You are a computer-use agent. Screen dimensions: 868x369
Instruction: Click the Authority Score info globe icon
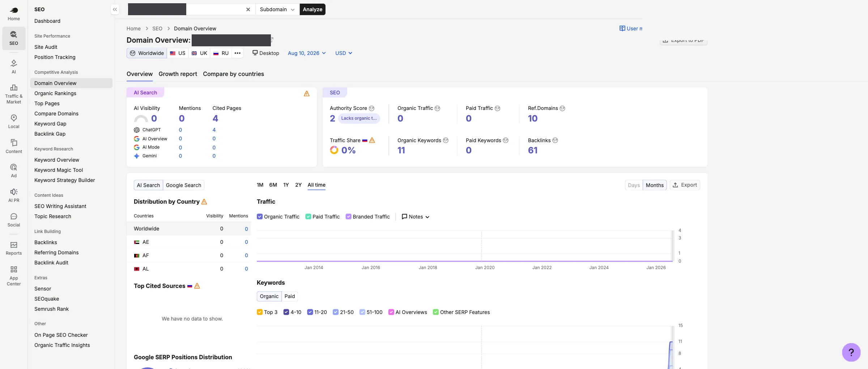[x=371, y=108]
